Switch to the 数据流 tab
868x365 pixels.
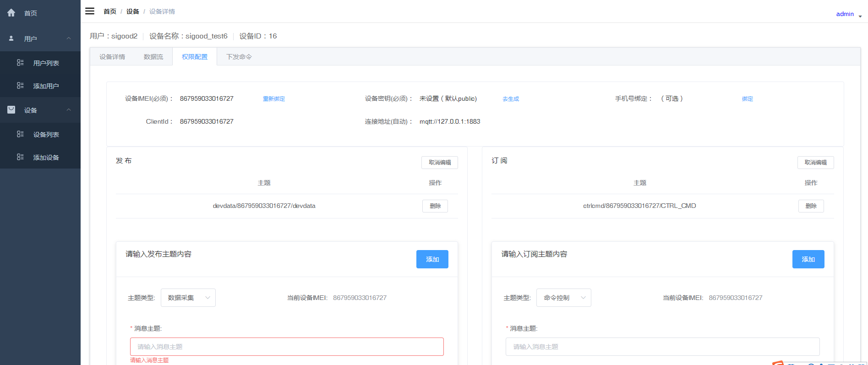click(x=153, y=57)
